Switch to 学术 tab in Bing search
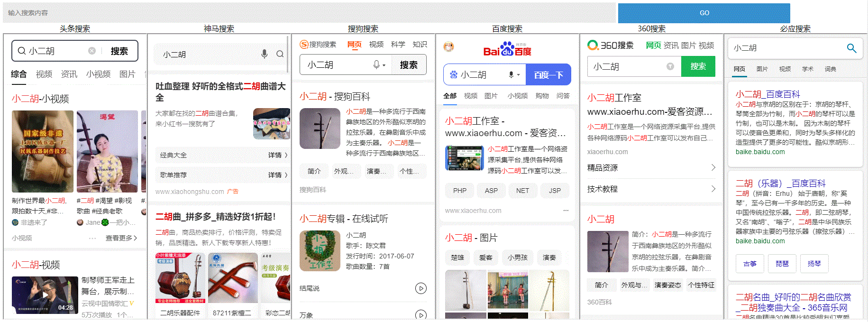Image resolution: width=868 pixels, height=322 pixels. [x=808, y=69]
